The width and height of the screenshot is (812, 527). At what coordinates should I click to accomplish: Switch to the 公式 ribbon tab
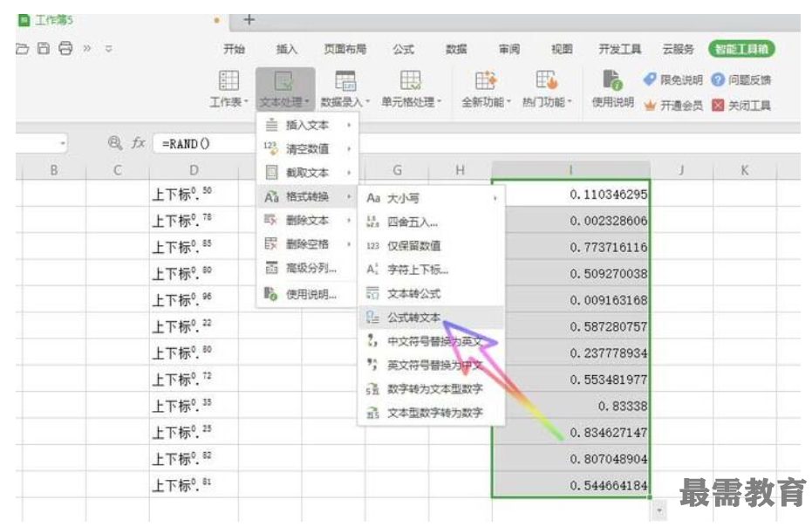[x=403, y=49]
